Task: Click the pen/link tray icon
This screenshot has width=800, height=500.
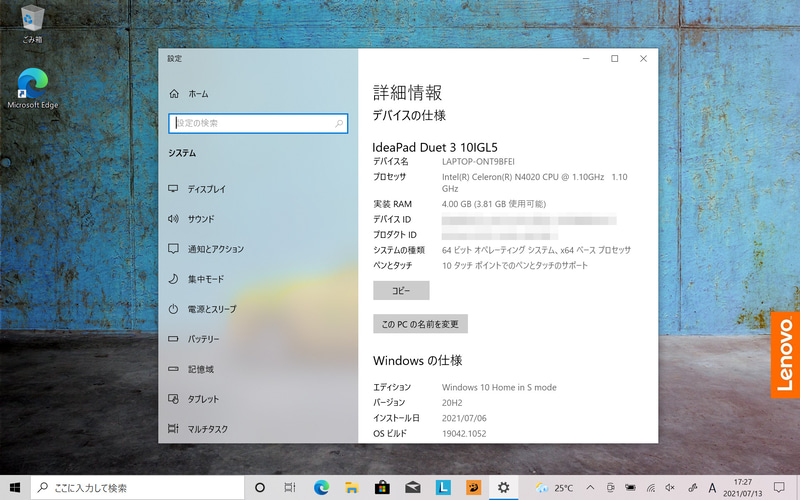Action: tap(692, 488)
